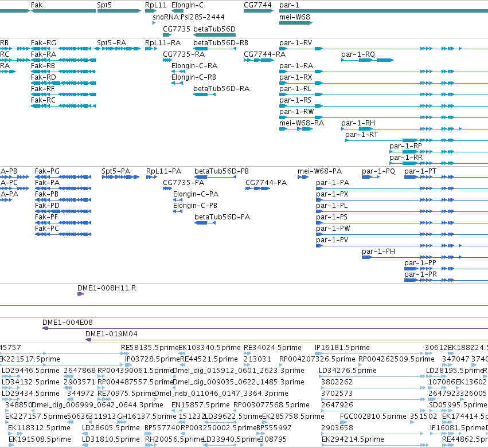
Task: Click the snoRNA:Psi28S-2444 feature label
Action: (x=189, y=17)
